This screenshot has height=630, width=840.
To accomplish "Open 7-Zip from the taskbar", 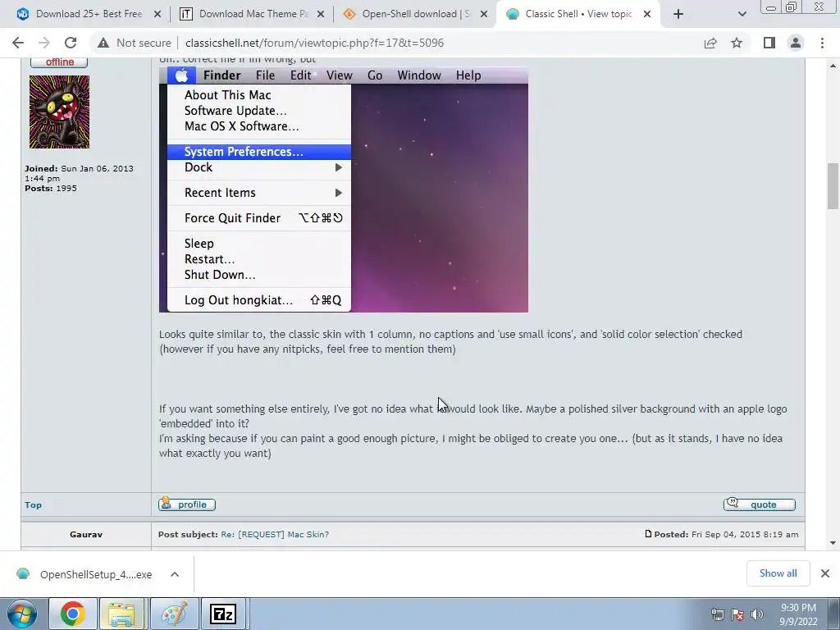I will coord(224,614).
